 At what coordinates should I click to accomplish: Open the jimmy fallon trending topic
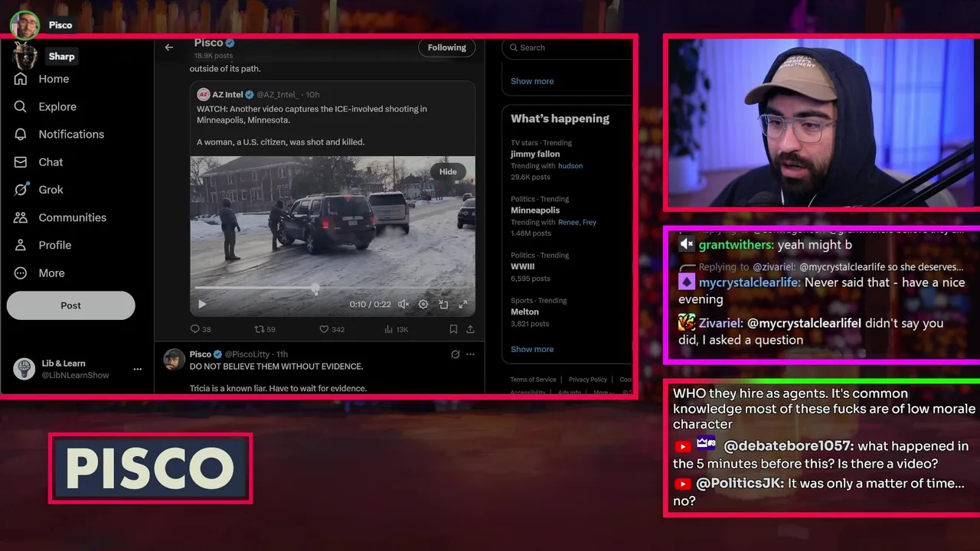click(535, 154)
